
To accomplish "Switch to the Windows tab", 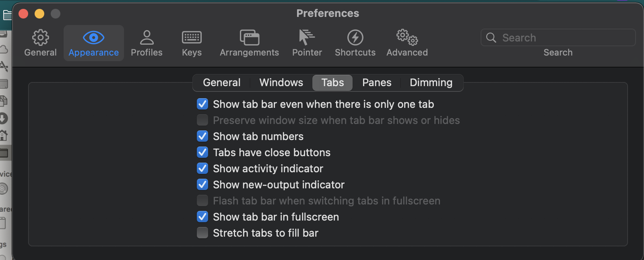I will click(281, 83).
